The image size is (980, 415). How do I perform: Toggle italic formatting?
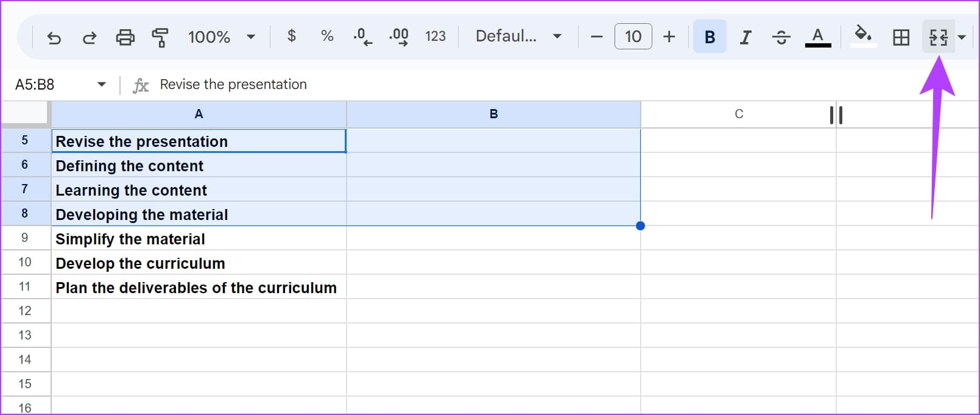pos(746,37)
